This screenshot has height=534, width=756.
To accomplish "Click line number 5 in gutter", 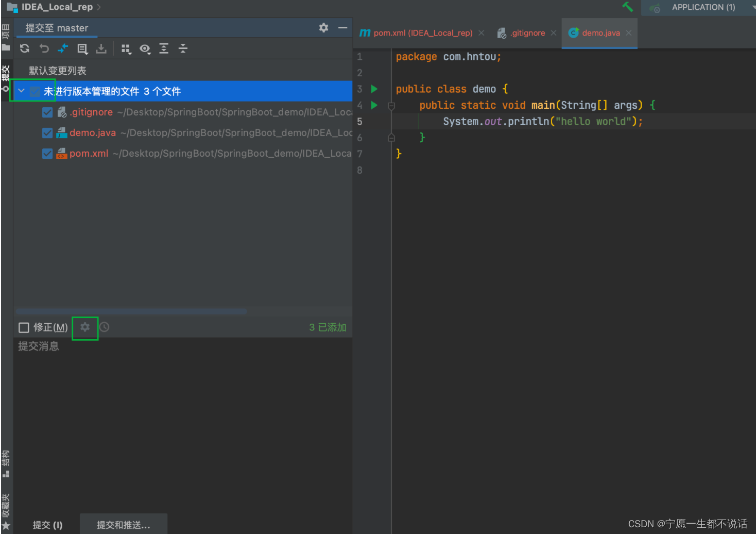I will (x=359, y=122).
